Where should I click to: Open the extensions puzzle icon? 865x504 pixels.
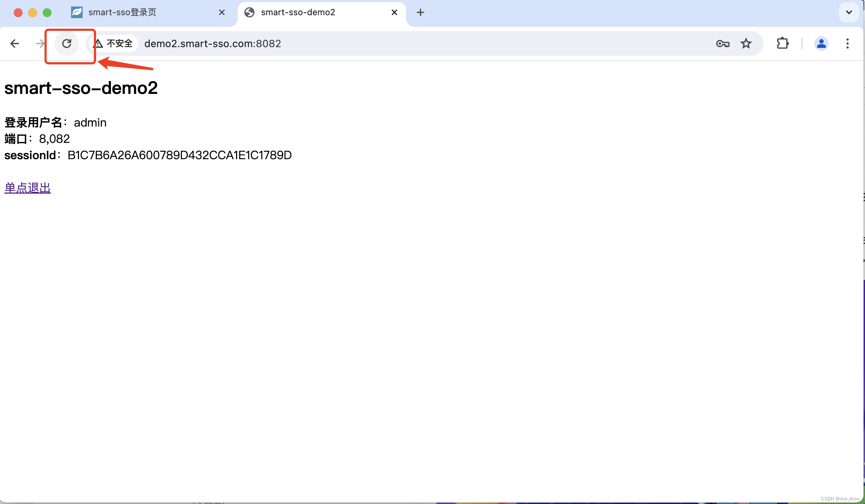click(x=783, y=44)
